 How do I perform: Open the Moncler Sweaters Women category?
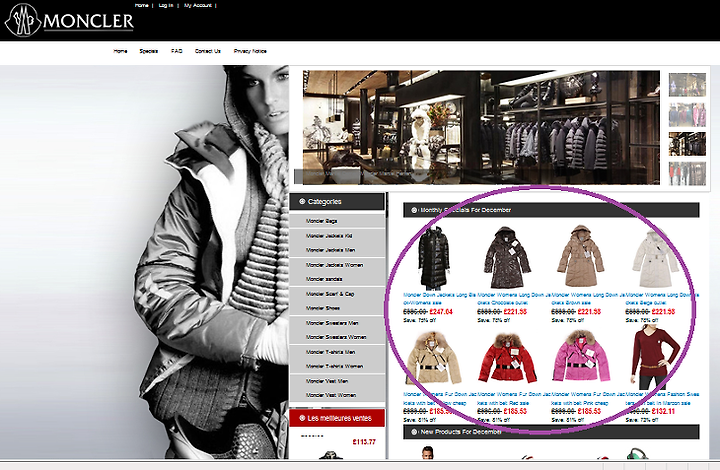[336, 337]
